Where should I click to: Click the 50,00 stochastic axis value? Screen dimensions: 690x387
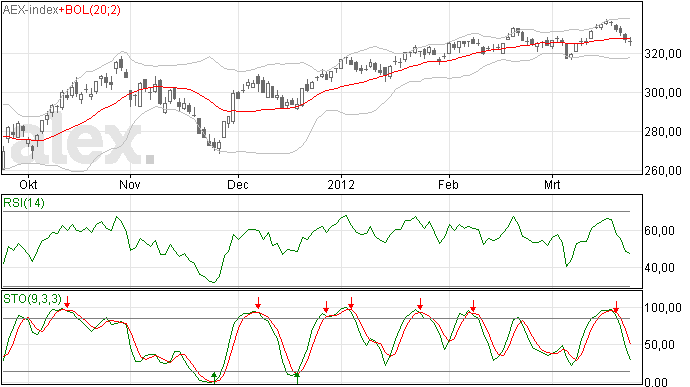click(660, 344)
